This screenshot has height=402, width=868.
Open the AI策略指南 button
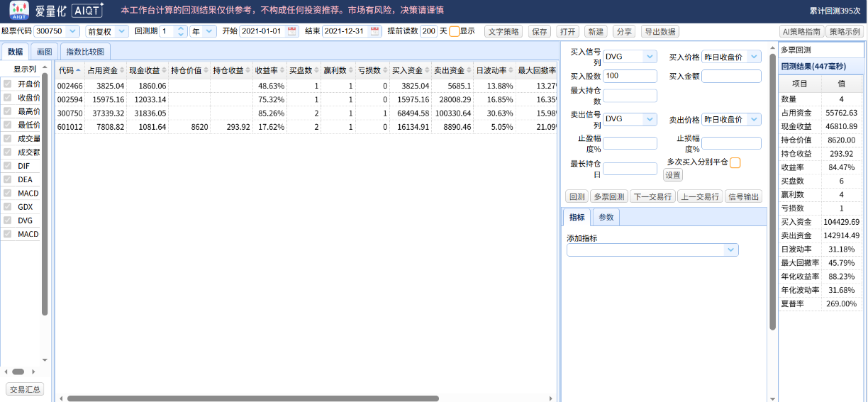click(x=801, y=32)
